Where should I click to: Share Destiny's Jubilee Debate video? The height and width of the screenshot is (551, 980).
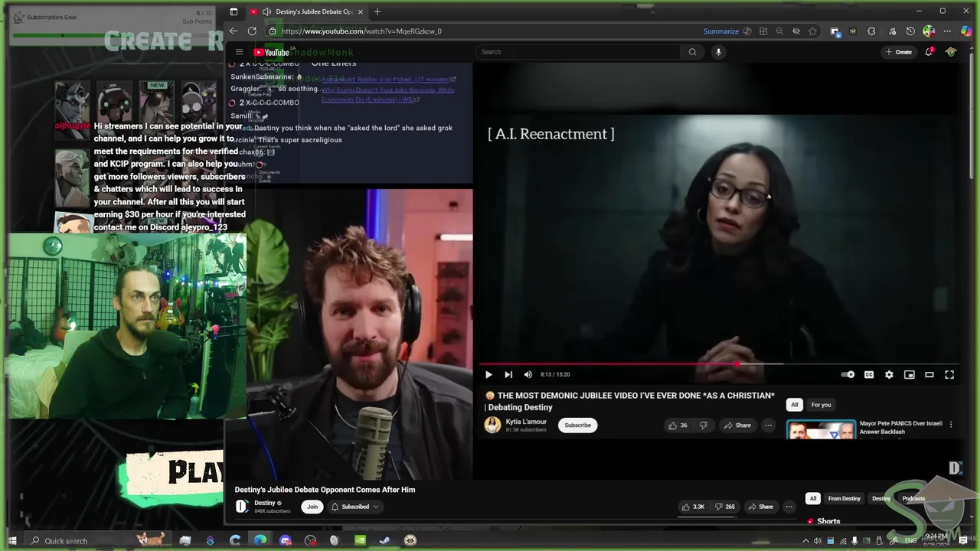click(761, 507)
